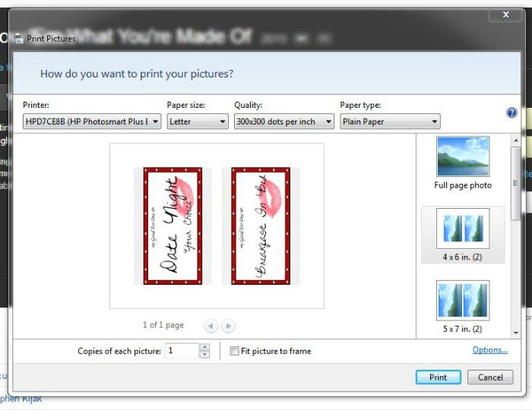This screenshot has height=410, width=532.
Task: Click the 'How do you want to print' heading
Action: (137, 74)
